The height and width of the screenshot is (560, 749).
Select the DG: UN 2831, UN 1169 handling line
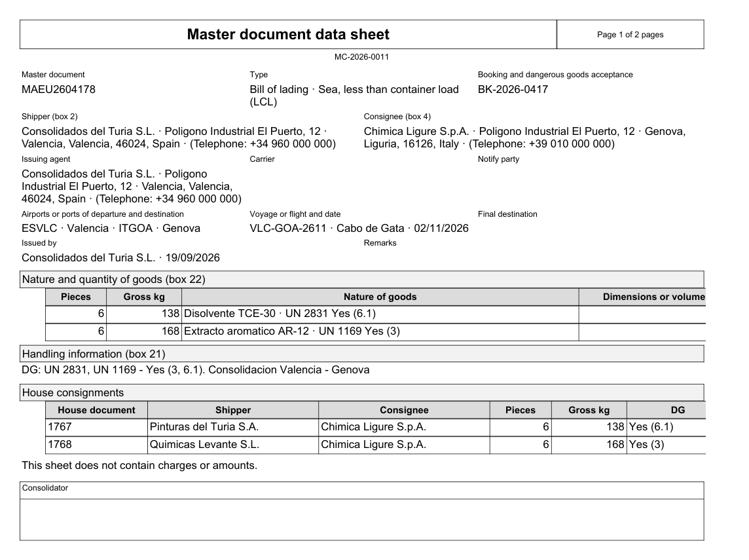pyautogui.click(x=195, y=370)
